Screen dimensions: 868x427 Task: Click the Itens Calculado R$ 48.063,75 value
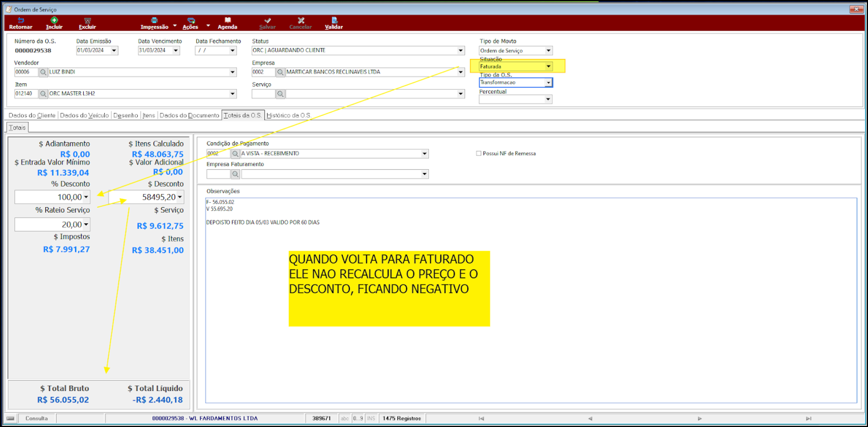[158, 154]
